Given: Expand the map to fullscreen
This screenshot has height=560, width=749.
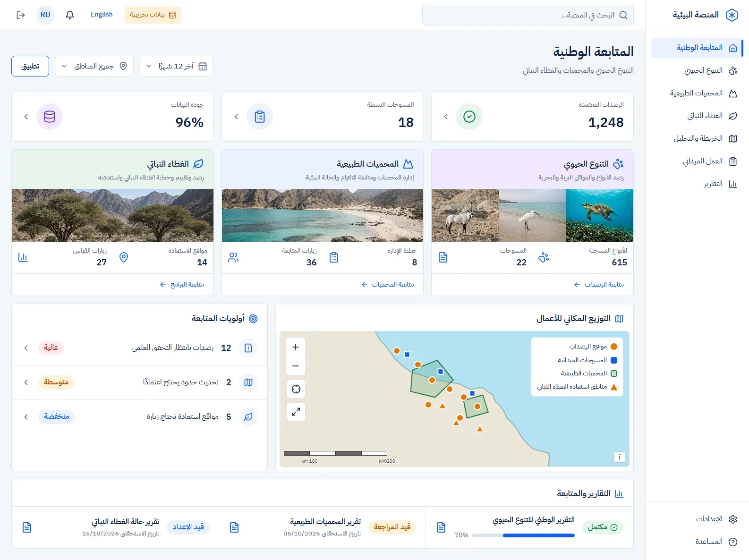Looking at the screenshot, I should point(296,412).
